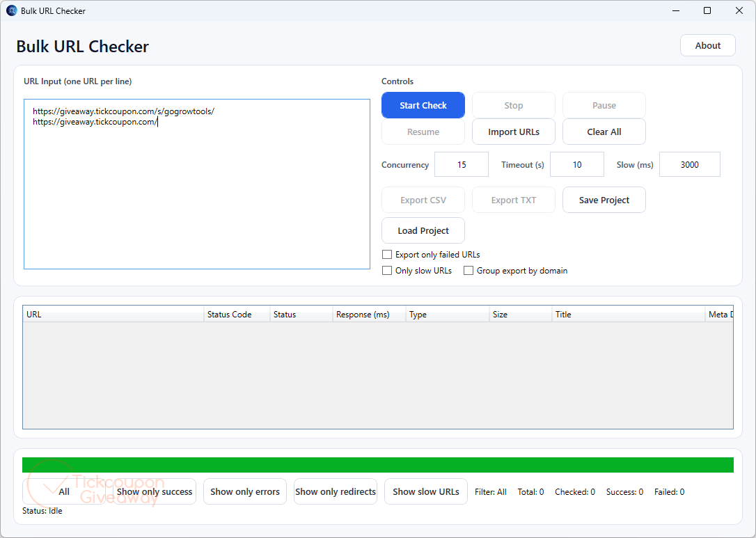
Task: Click the Resume button
Action: (x=423, y=132)
